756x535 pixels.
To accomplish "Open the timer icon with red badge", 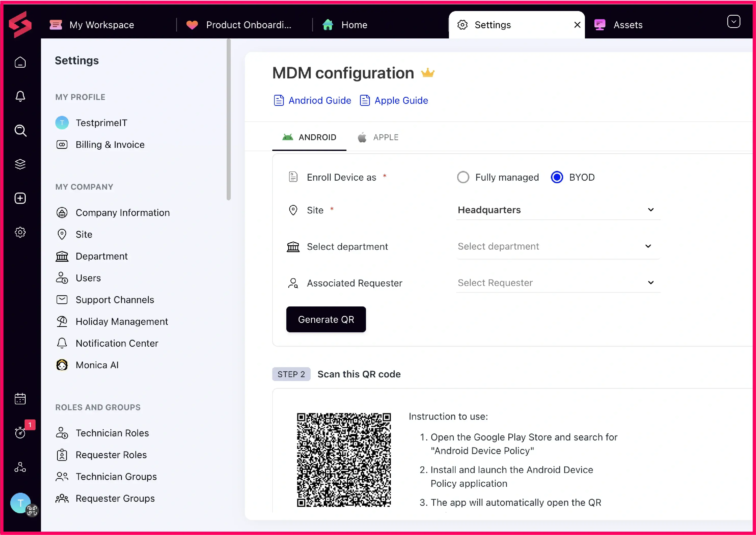I will click(20, 432).
